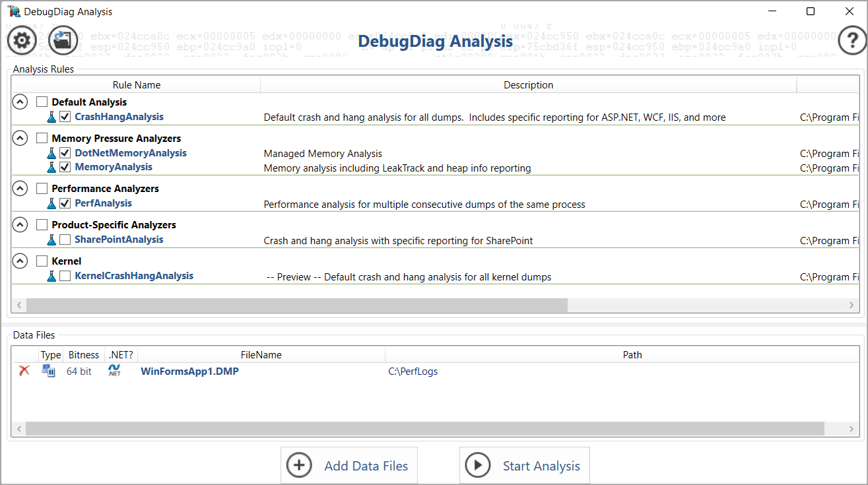
Task: Click the beaker icon beside MemoryAnalysis
Action: (52, 167)
